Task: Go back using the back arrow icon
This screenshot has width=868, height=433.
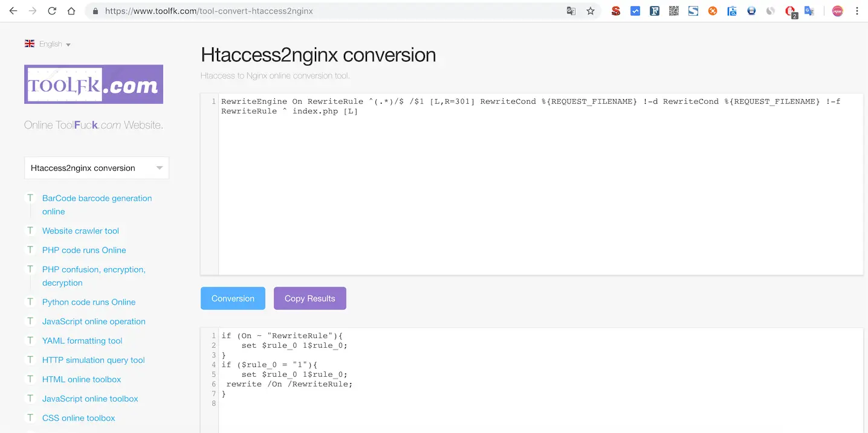Action: click(x=13, y=10)
